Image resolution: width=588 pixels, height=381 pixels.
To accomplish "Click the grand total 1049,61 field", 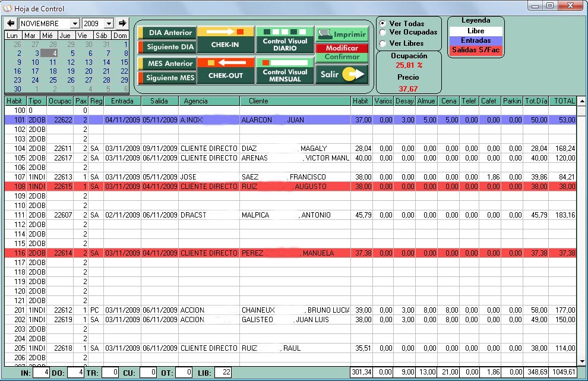I will click(x=564, y=372).
